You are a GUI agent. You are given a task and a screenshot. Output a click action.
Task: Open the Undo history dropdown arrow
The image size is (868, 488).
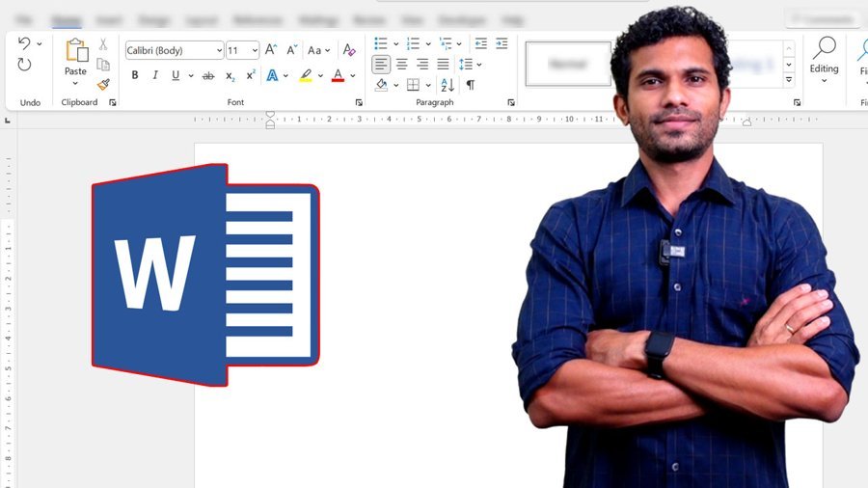(40, 43)
